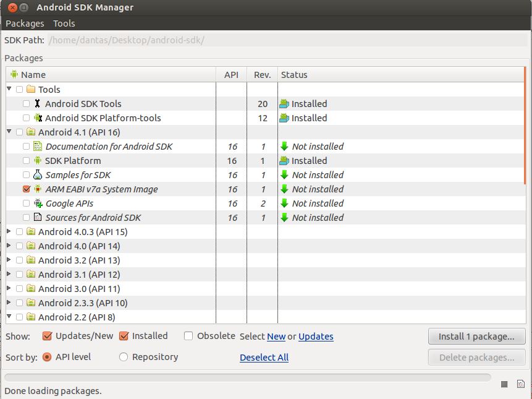The width and height of the screenshot is (532, 399).
Task: Click the Documentation for Android SDK icon
Action: 38,147
